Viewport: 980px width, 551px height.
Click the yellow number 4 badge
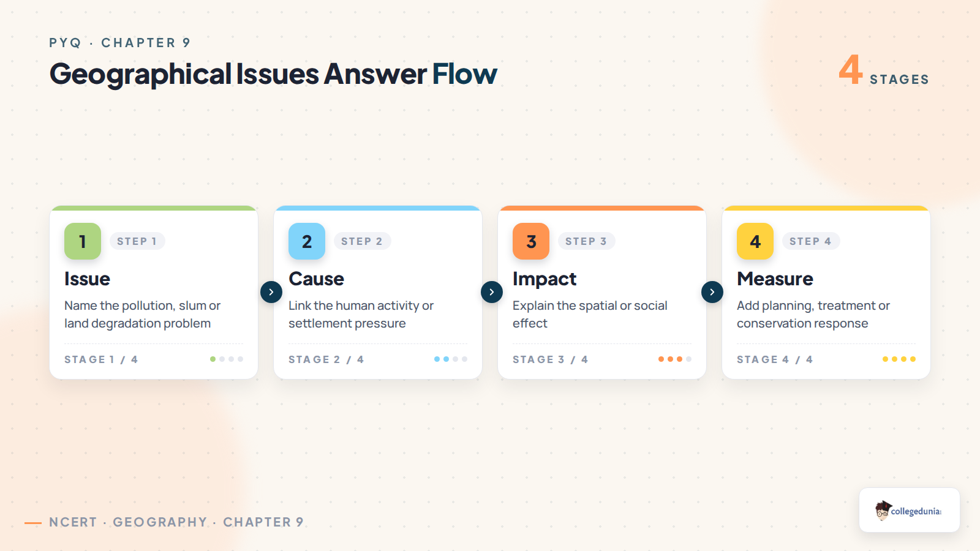coord(755,241)
